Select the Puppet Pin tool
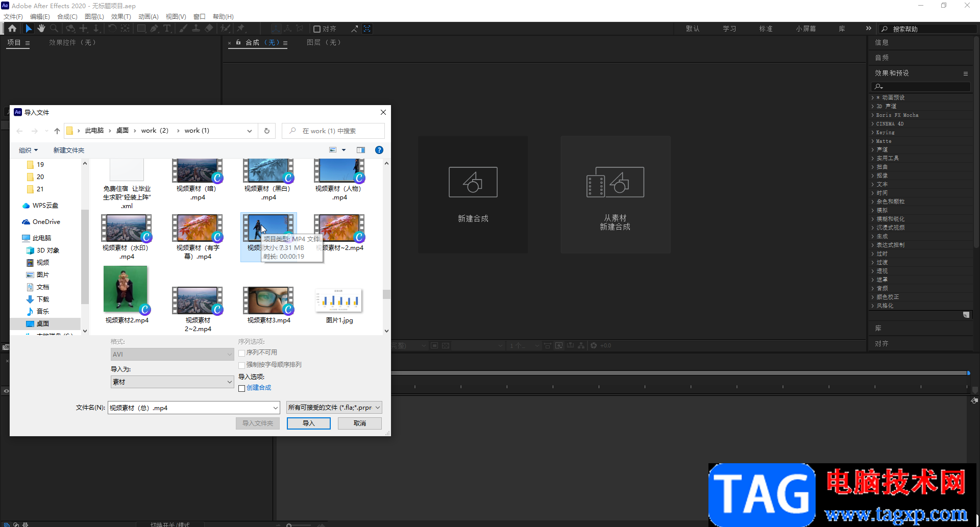980x527 pixels. tap(241, 29)
